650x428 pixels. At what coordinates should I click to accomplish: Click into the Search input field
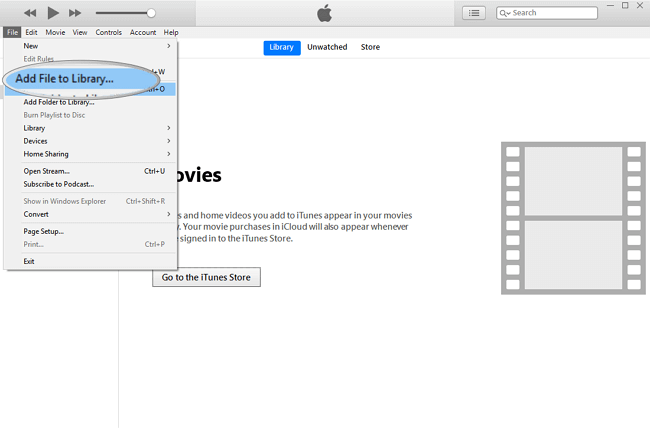550,13
